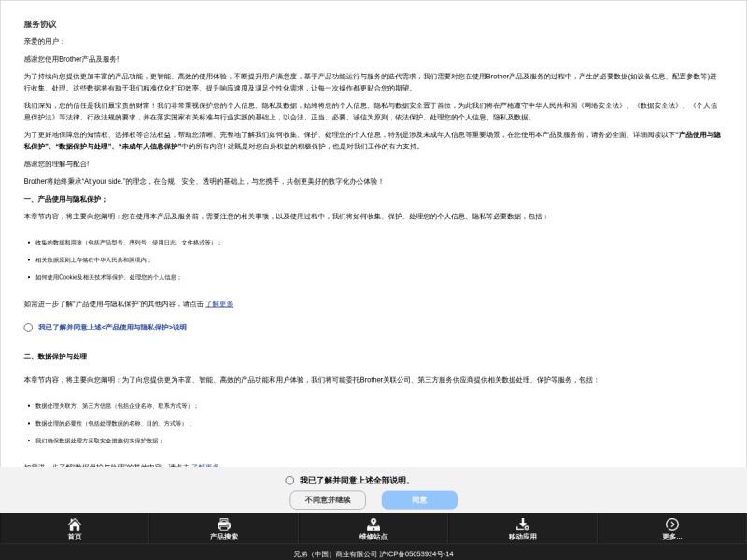Screen dimensions: 747x560
Task: Click the heading 一、产品使用与隐私保护
Action: click(x=65, y=199)
